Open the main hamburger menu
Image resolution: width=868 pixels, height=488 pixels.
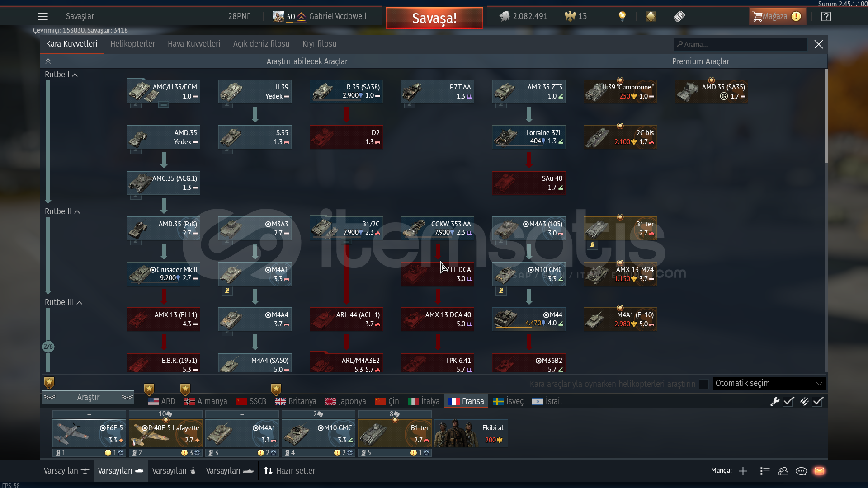coord(42,17)
